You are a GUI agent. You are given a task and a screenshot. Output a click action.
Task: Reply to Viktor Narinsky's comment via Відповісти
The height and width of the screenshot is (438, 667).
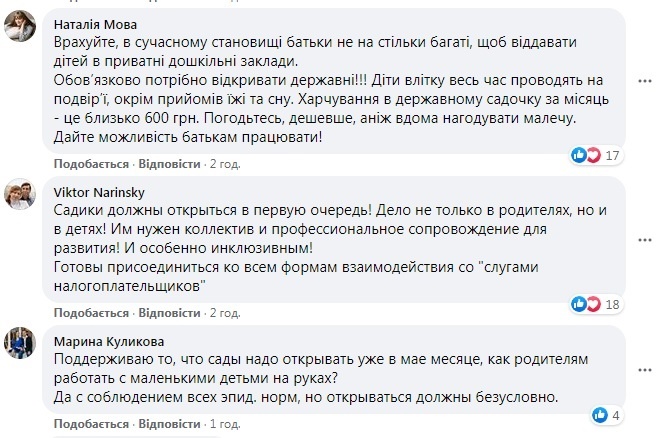(x=169, y=313)
